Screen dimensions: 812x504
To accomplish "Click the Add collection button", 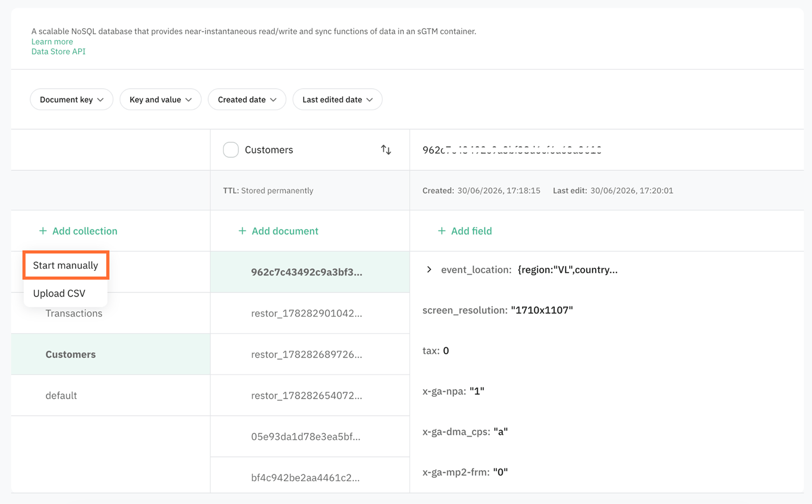I will click(x=78, y=231).
